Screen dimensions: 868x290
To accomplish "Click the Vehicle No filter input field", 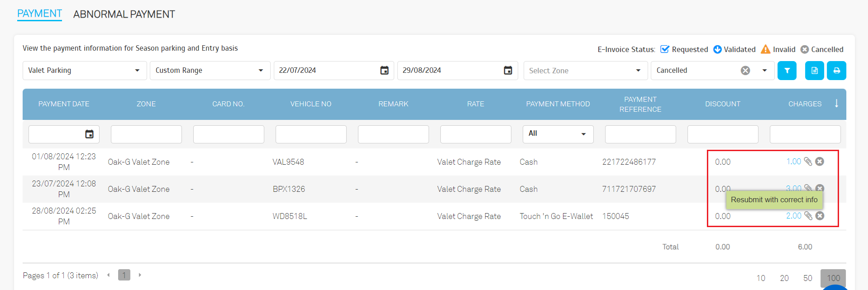I will (x=311, y=134).
